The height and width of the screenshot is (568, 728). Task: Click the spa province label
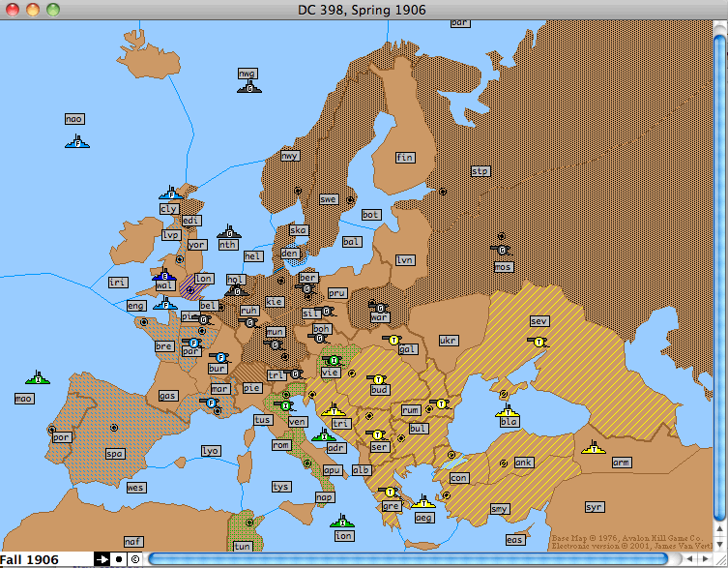tap(115, 454)
